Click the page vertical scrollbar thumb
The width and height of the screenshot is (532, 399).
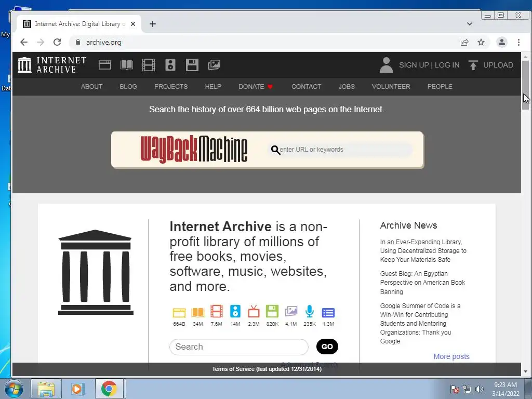525,85
